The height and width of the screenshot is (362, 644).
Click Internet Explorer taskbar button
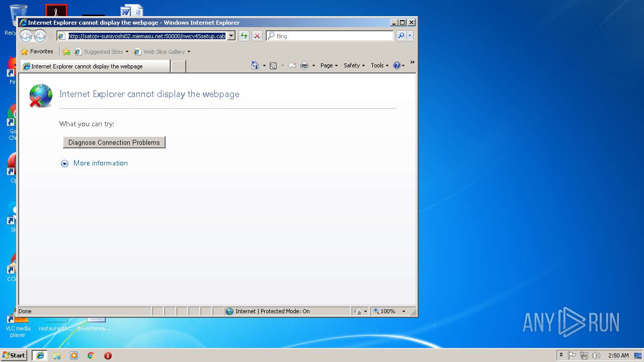[x=40, y=355]
